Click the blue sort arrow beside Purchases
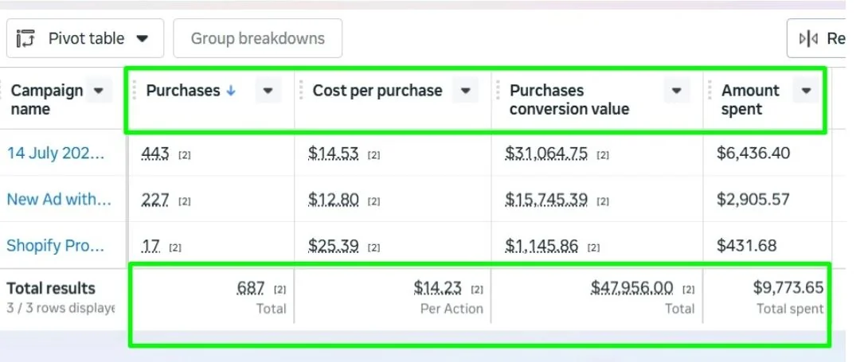This screenshot has height=362, width=868. point(231,91)
